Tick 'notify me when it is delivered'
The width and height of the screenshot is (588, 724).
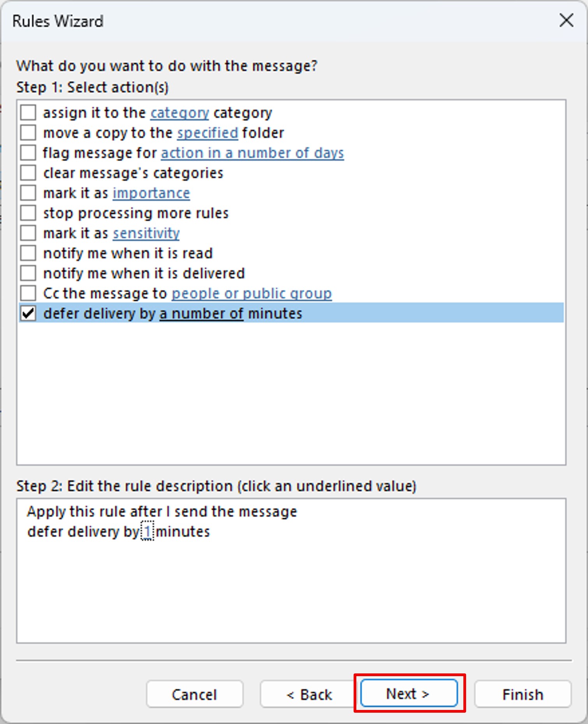tap(28, 273)
